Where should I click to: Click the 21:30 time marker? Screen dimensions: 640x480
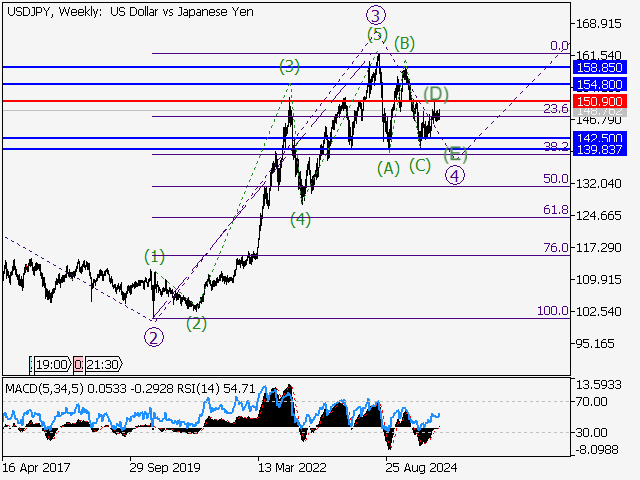tap(99, 365)
